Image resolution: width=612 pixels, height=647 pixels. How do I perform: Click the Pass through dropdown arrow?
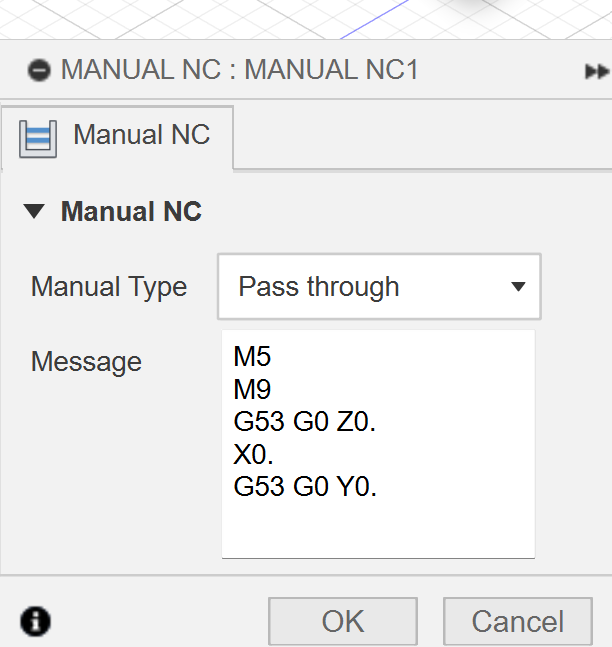[518, 286]
